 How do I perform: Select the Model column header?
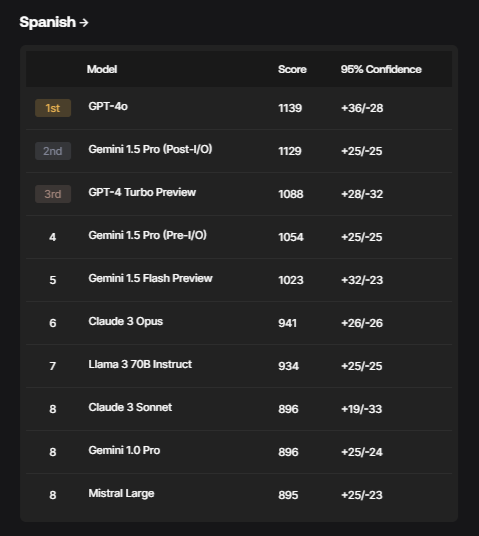(102, 69)
